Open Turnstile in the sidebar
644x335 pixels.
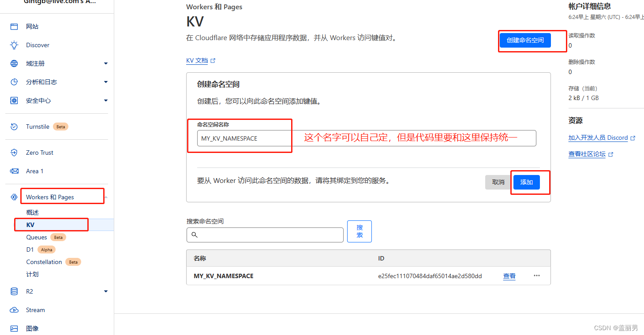pos(37,127)
